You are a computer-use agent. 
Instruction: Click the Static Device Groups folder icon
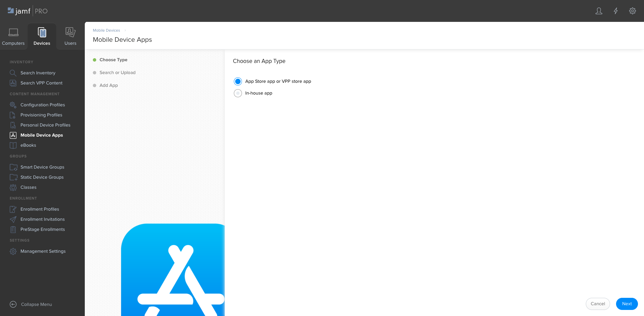point(13,177)
